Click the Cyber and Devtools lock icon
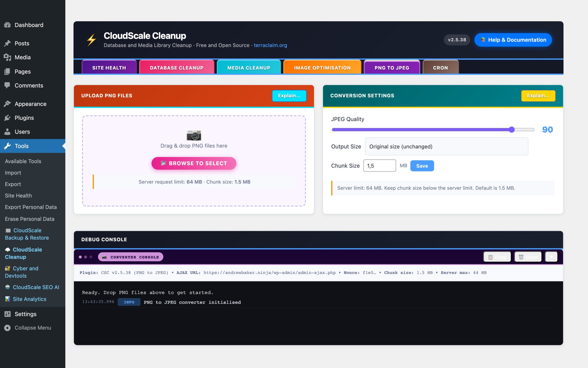Viewport: 588px width, 368px height. (x=8, y=268)
